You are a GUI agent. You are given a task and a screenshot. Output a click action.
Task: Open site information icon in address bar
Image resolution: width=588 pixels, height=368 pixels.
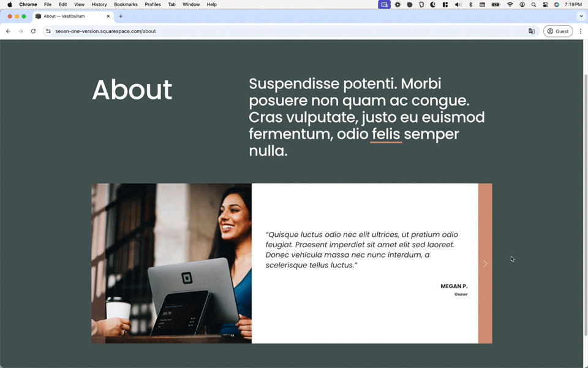pos(48,31)
